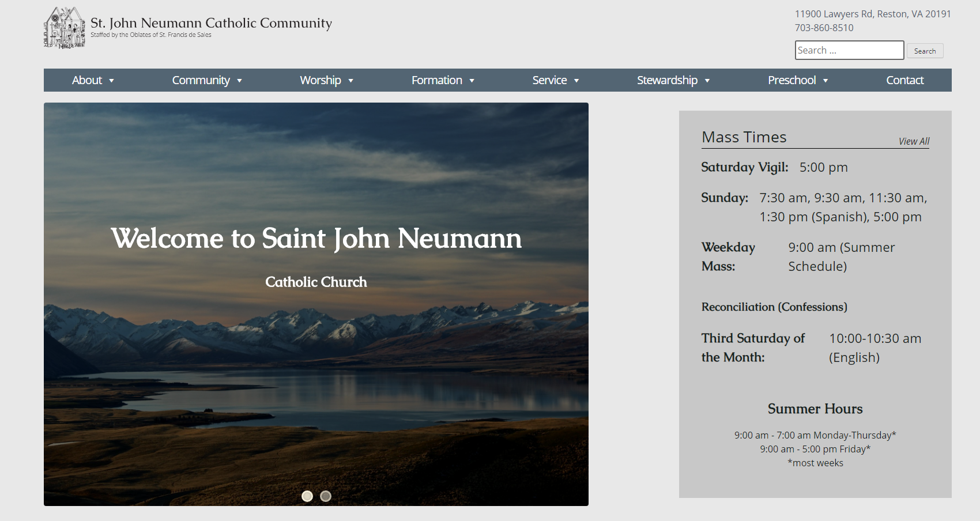The height and width of the screenshot is (521, 980).
Task: Open View All mass times
Action: tap(914, 141)
